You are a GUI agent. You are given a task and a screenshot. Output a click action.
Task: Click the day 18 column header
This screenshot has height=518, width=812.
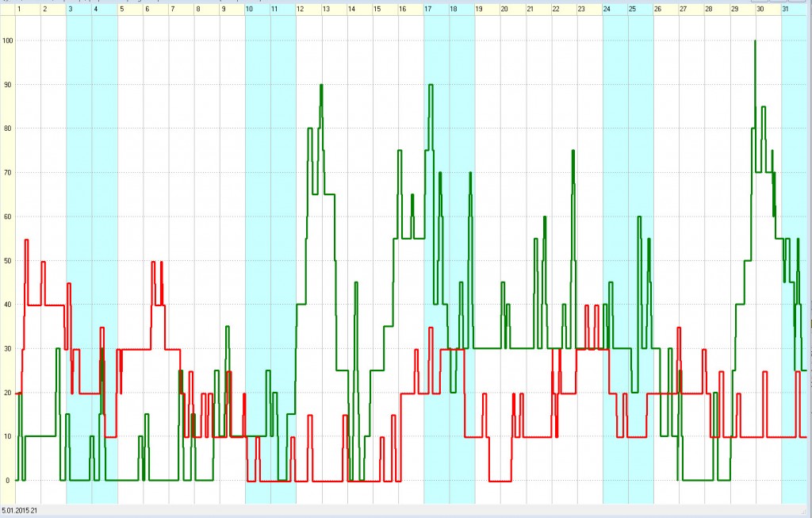click(x=462, y=9)
